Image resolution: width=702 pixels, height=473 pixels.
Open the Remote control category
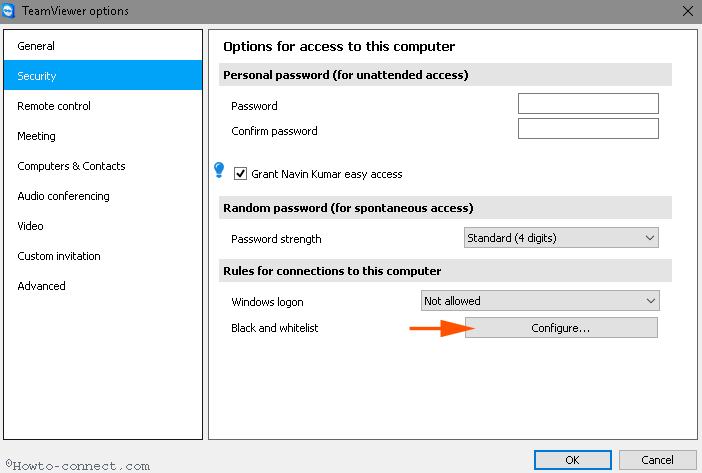pos(103,106)
